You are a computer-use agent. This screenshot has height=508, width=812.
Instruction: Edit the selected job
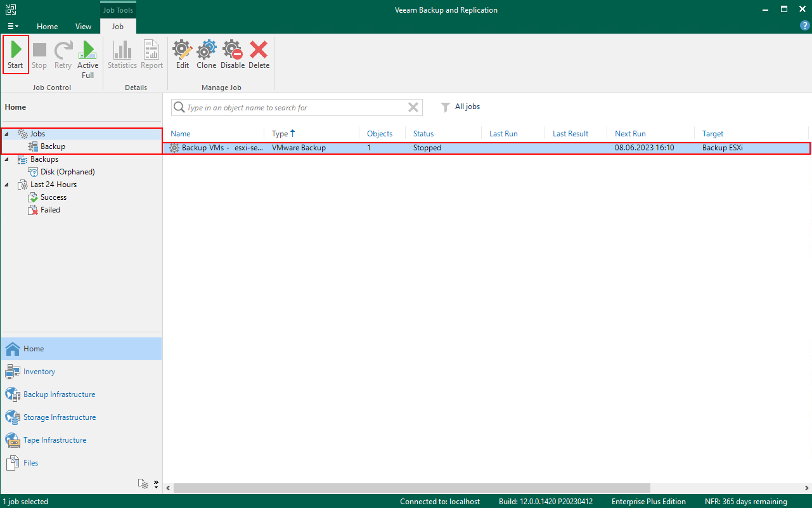(x=183, y=55)
